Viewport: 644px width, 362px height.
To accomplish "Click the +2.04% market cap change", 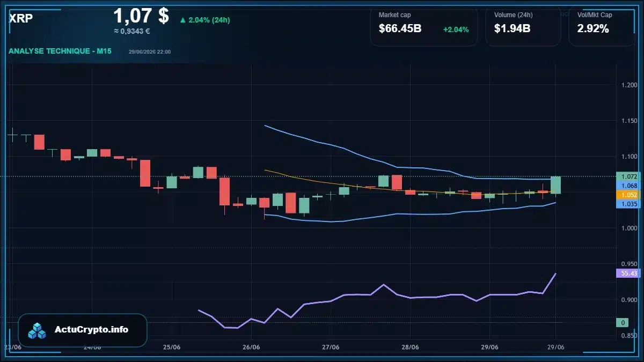I will 456,29.
